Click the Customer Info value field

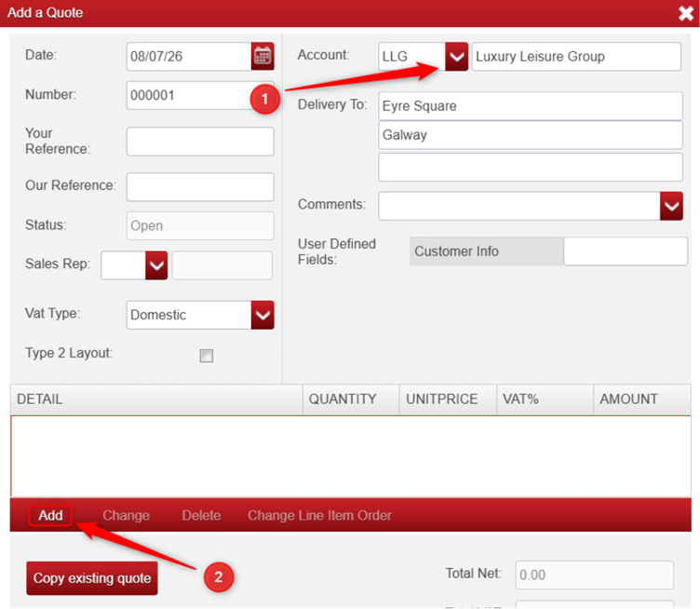pyautogui.click(x=626, y=251)
